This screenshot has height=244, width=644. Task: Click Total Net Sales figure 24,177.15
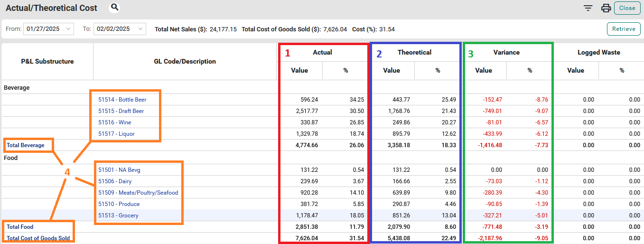click(x=223, y=29)
